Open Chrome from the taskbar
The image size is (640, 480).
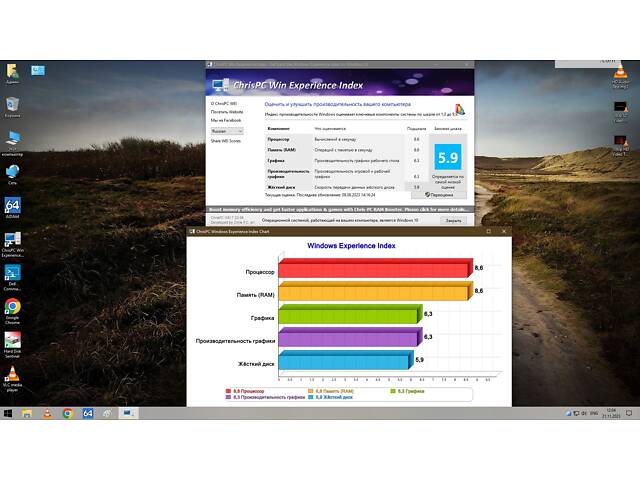pos(67,413)
